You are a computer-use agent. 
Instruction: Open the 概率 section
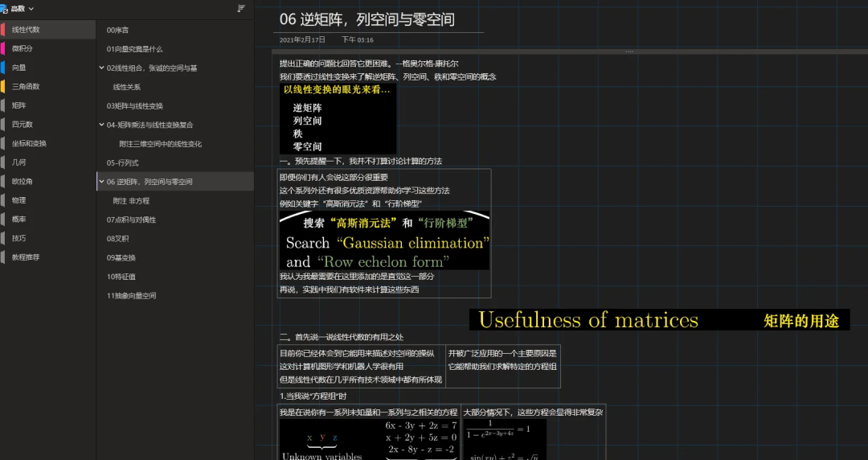pos(48,220)
